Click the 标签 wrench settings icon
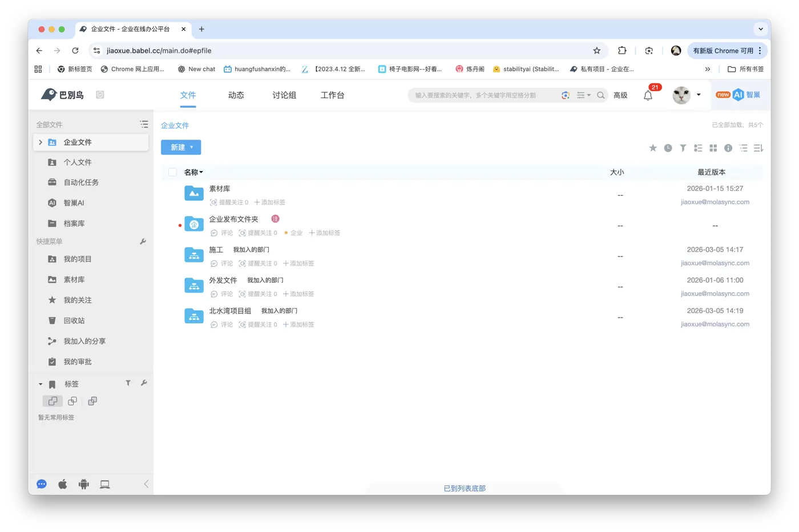This screenshot has height=532, width=799. pyautogui.click(x=144, y=383)
